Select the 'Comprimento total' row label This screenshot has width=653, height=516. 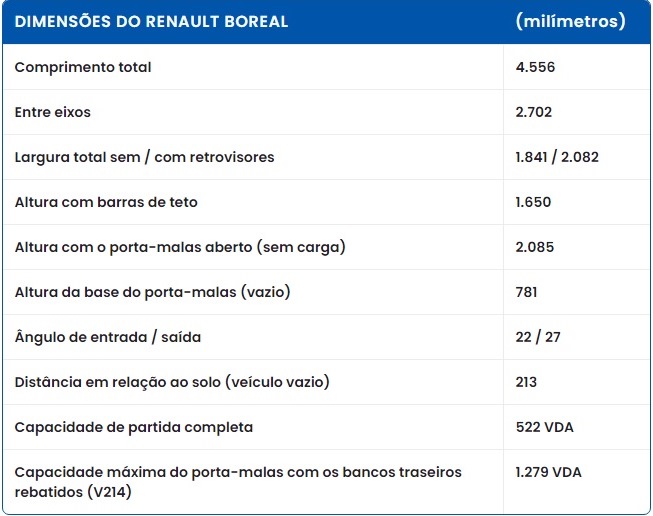(82, 67)
